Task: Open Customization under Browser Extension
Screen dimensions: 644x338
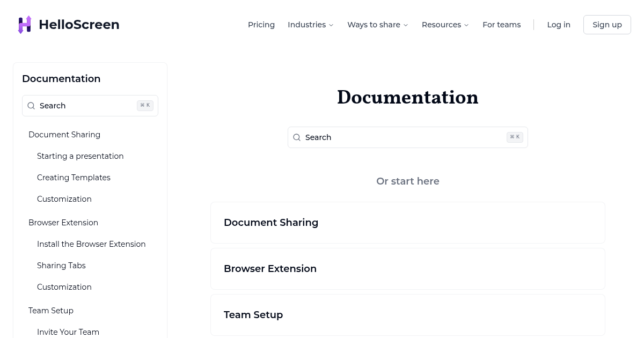Action: 64,287
